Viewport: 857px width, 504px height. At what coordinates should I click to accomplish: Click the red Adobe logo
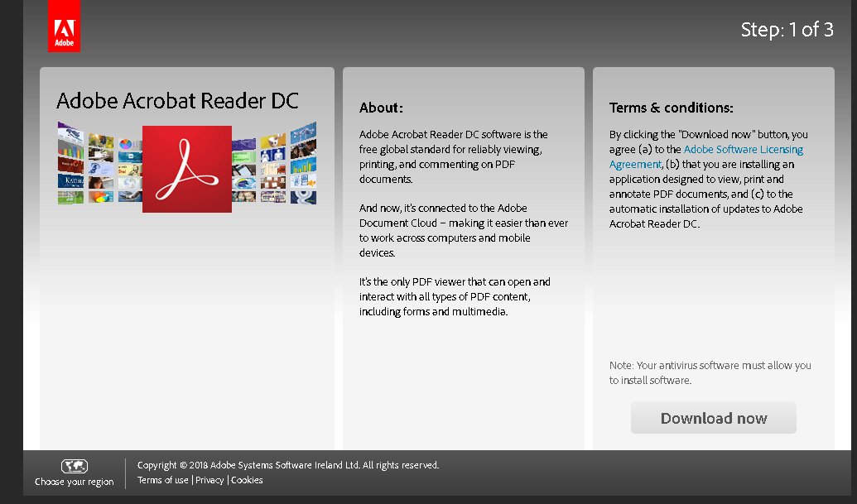[x=64, y=26]
